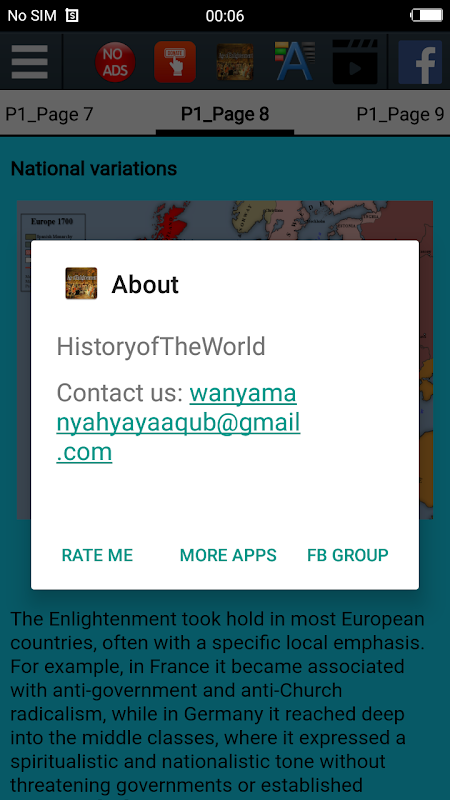Tap the RATE ME button
The image size is (450, 800).
coord(97,555)
